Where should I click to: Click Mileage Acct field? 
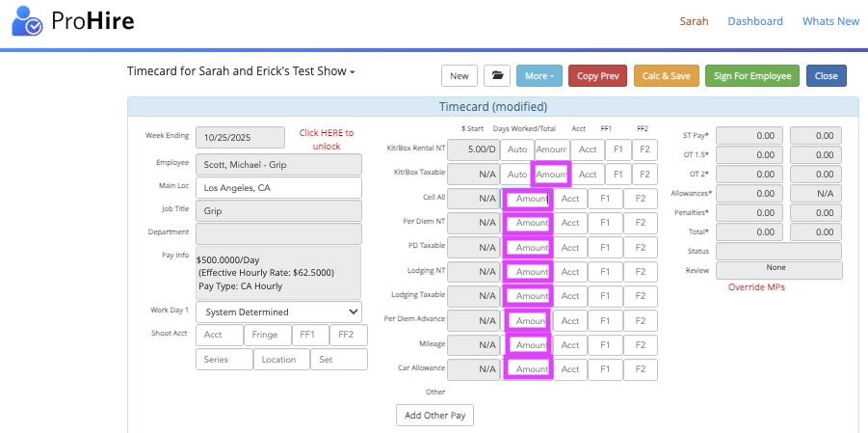[570, 345]
